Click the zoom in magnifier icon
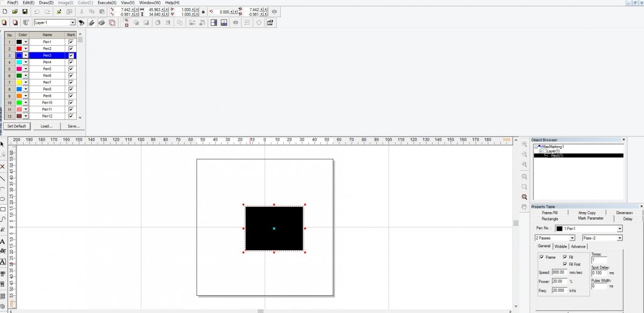Viewport: 644px width, 313px height. click(524, 144)
